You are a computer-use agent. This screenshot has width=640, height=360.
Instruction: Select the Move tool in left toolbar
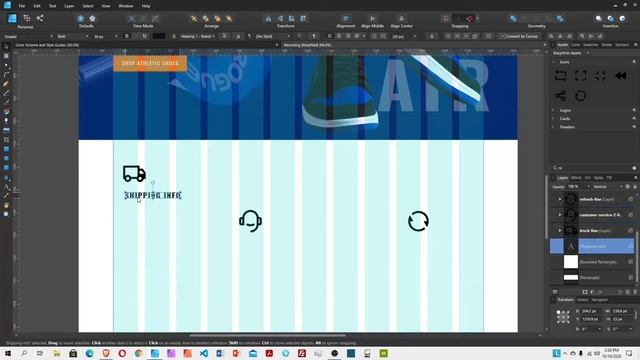click(x=6, y=47)
